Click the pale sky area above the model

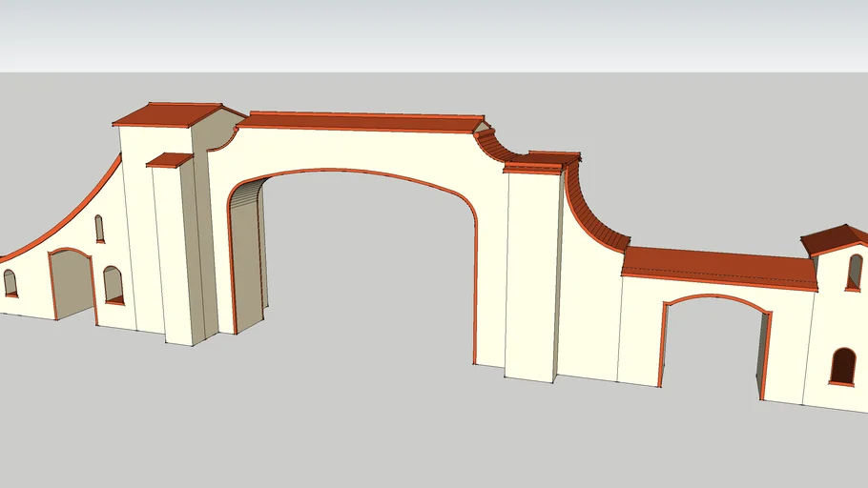pyautogui.click(x=429, y=33)
